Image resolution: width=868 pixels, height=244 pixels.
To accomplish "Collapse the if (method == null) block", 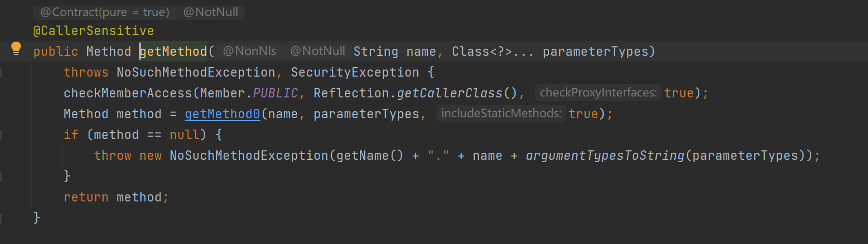I will (1, 135).
